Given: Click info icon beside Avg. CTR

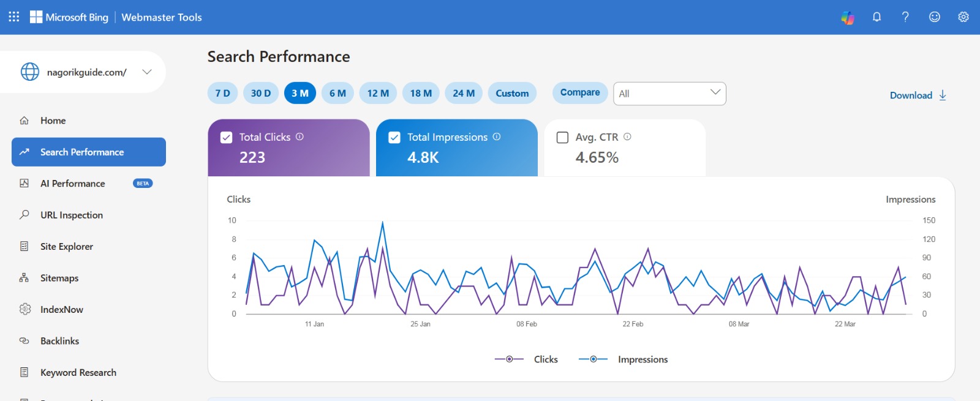Looking at the screenshot, I should tap(627, 137).
